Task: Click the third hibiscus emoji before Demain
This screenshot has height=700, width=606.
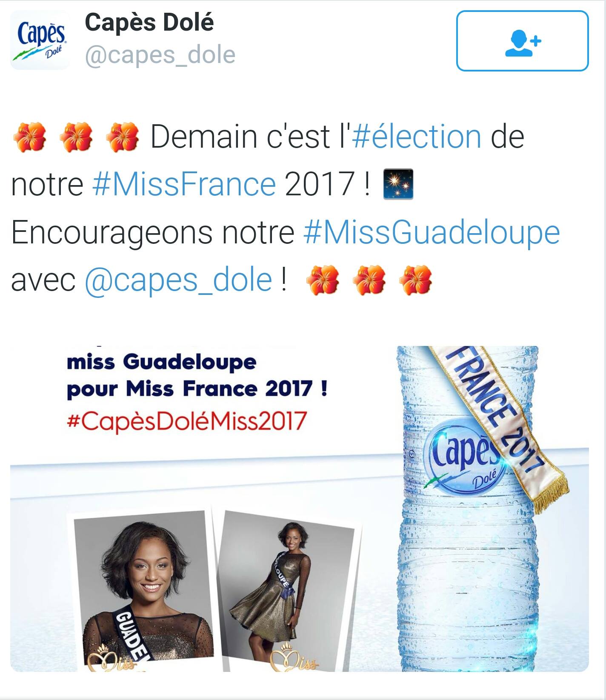Action: pos(123,137)
